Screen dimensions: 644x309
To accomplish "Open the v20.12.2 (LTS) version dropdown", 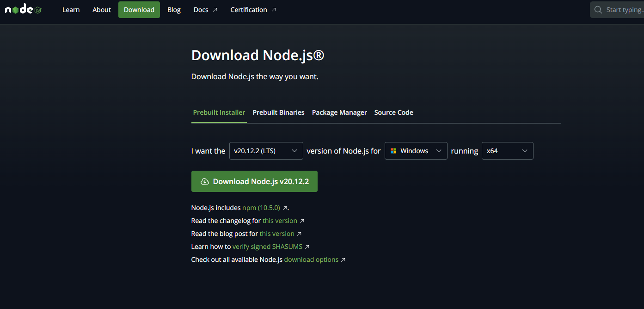I will coord(266,151).
